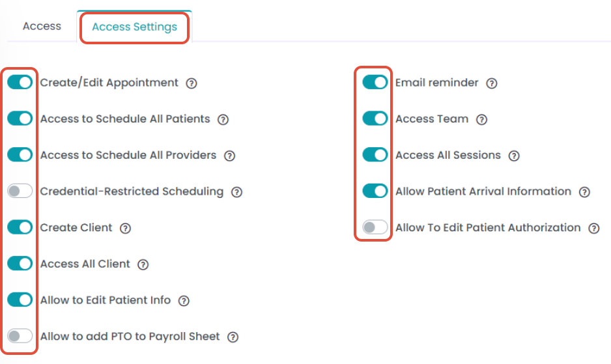Click help icon beside Access to Schedule All Patients
This screenshot has width=611, height=364.
pyautogui.click(x=223, y=120)
